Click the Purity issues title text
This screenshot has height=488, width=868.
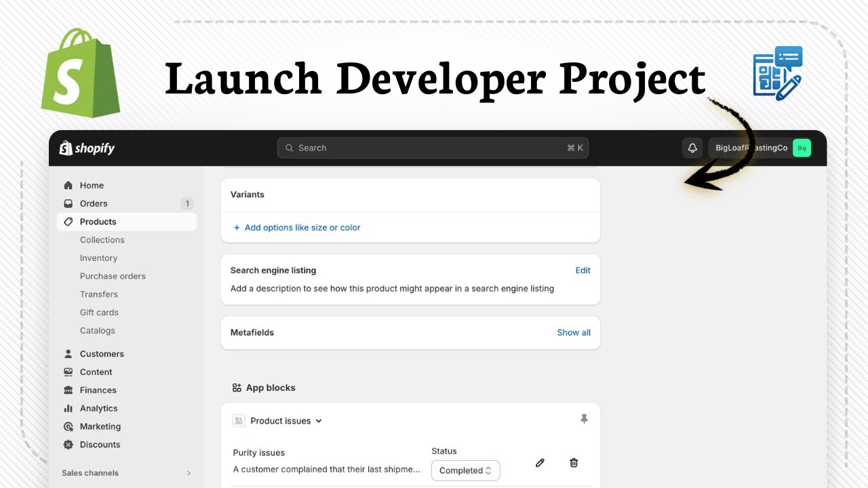[x=259, y=453]
